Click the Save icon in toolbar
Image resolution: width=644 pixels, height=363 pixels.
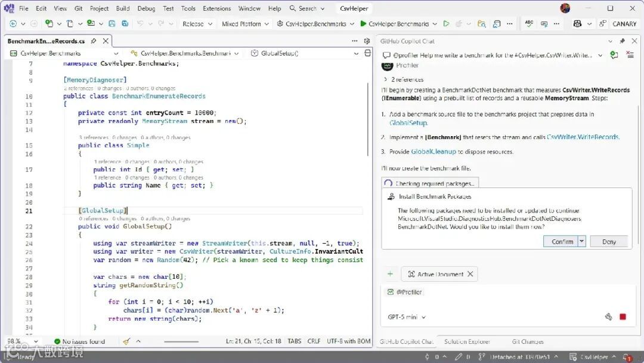tap(112, 24)
